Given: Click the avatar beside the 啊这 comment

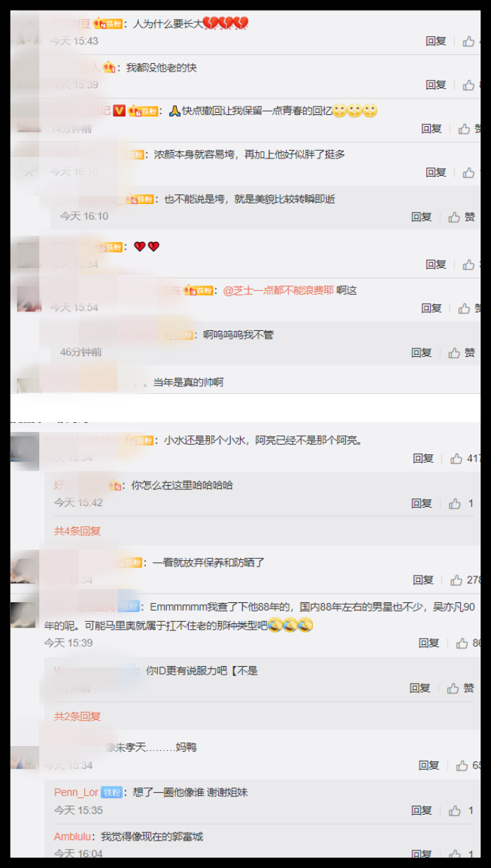Looking at the screenshot, I should [29, 298].
